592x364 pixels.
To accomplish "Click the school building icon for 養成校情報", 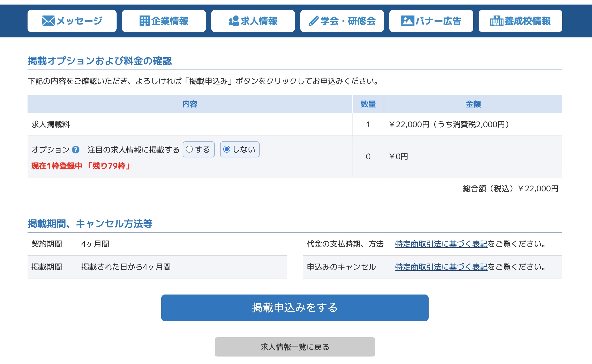I will [496, 21].
